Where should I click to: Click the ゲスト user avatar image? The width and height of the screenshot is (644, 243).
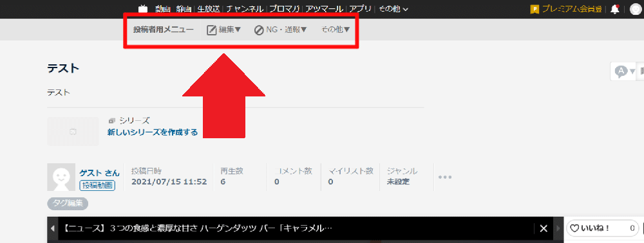pos(61,177)
